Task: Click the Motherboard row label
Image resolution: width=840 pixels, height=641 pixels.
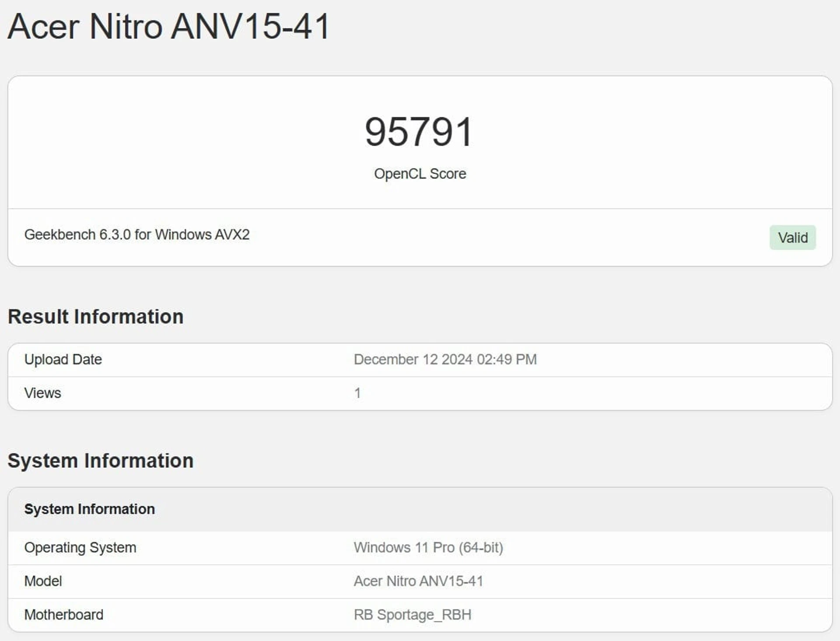Action: (x=64, y=615)
